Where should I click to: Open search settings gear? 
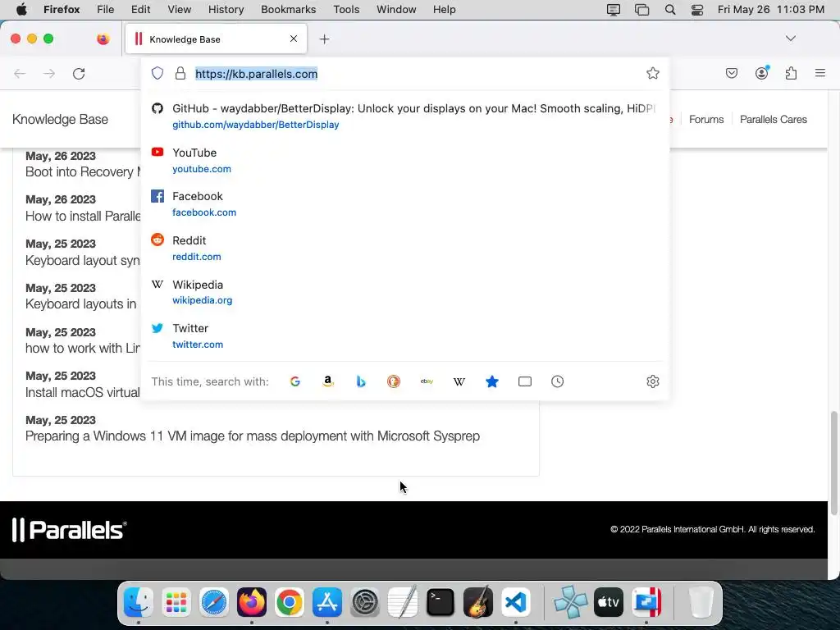point(652,381)
